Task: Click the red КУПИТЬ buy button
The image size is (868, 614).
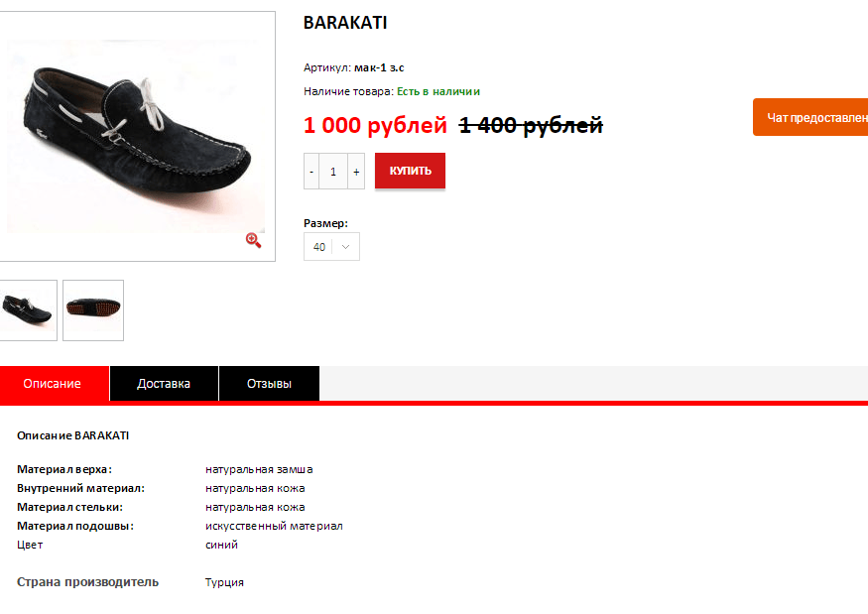Action: 411,171
